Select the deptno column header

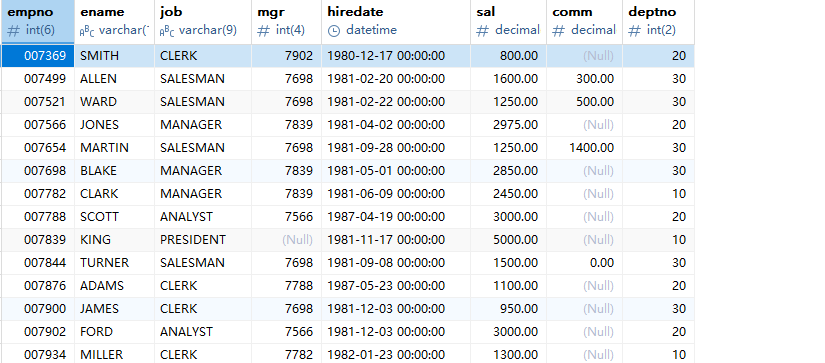coord(658,22)
